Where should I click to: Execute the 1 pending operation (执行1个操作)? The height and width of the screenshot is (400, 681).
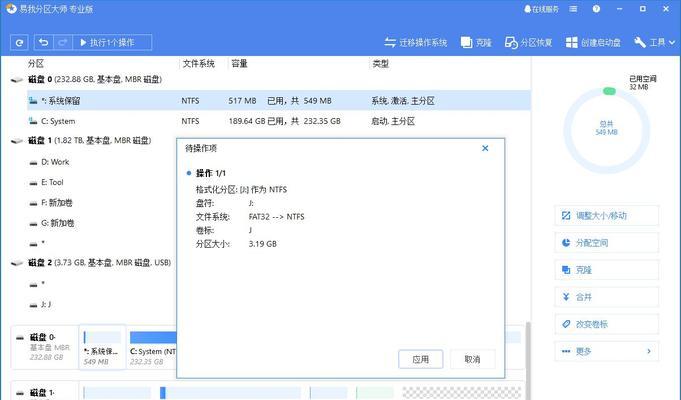pyautogui.click(x=112, y=43)
